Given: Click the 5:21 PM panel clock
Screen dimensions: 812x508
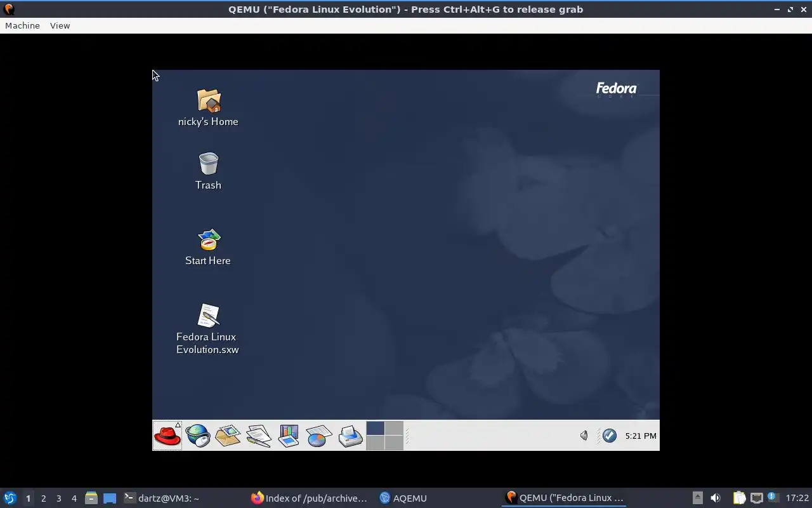Looking at the screenshot, I should [x=641, y=436].
